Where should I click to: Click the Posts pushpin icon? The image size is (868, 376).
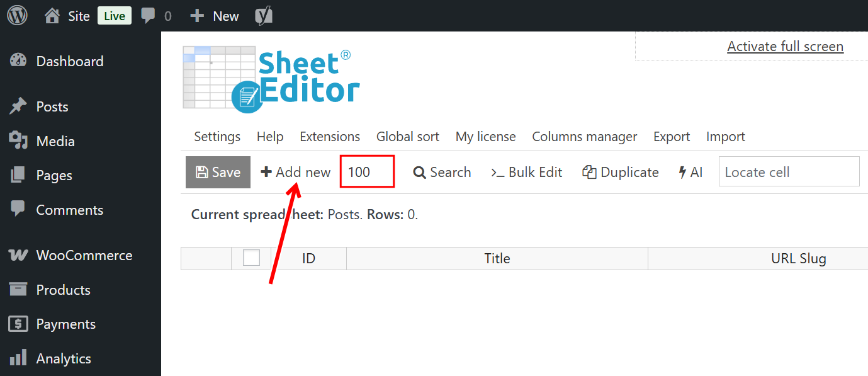(18, 106)
